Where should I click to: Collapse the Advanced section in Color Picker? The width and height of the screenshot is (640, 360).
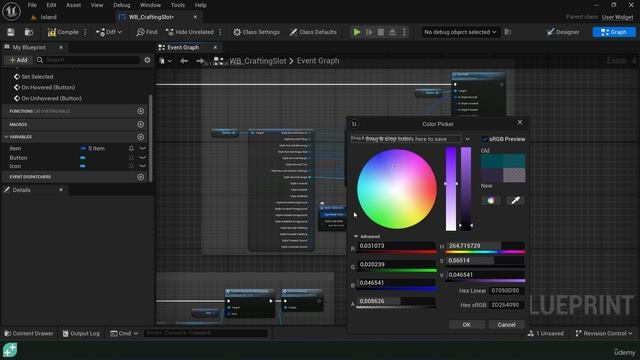click(356, 236)
